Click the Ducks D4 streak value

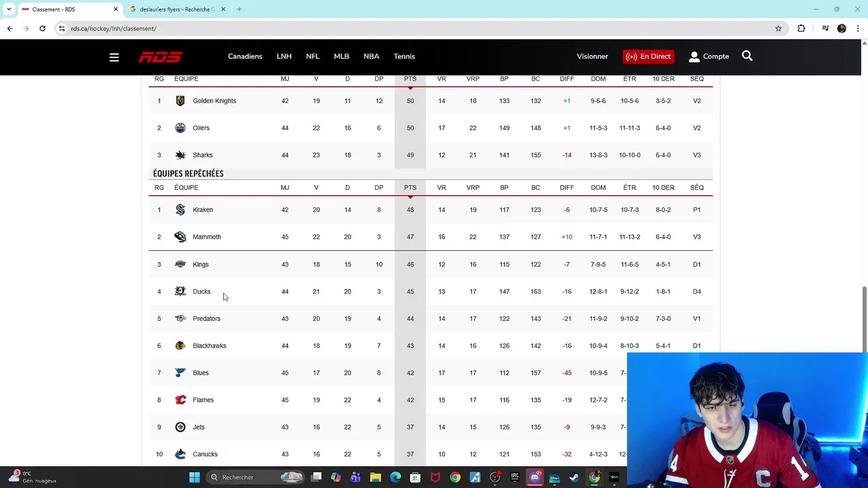pyautogui.click(x=696, y=291)
